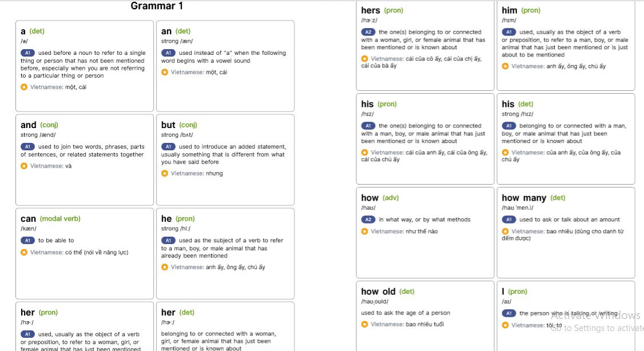Click the star icon in the 'him' card
Image resolution: width=644 pixels, height=351 pixels.
point(505,66)
